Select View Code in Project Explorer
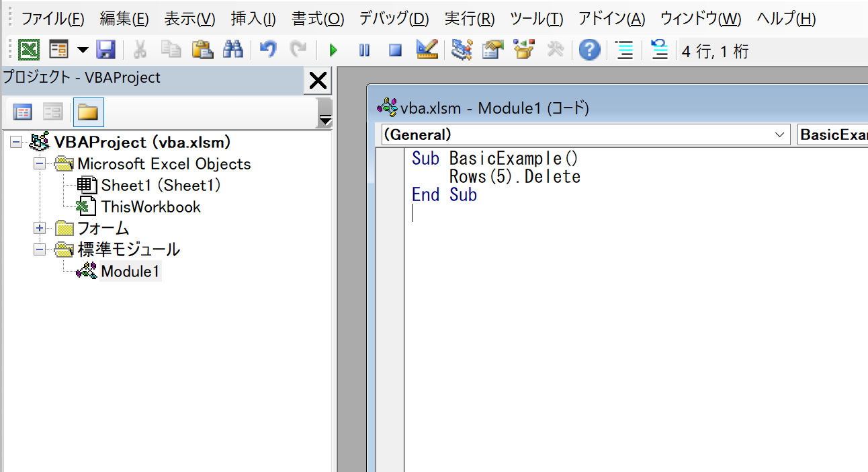This screenshot has width=868, height=472. [23, 112]
